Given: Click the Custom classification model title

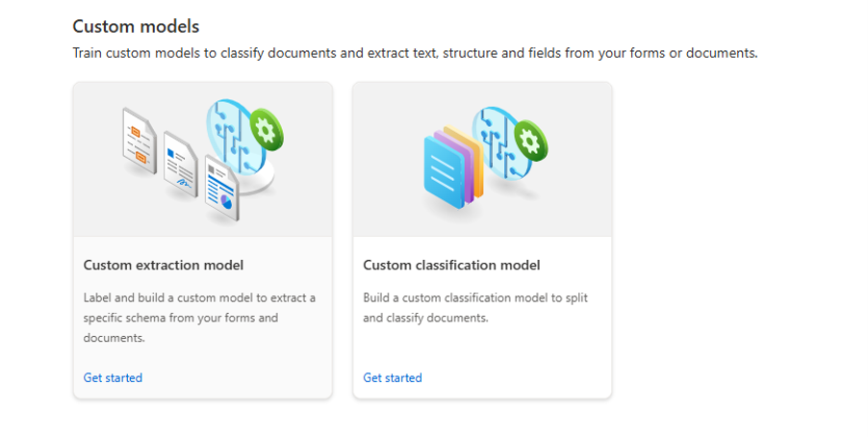Looking at the screenshot, I should [451, 266].
